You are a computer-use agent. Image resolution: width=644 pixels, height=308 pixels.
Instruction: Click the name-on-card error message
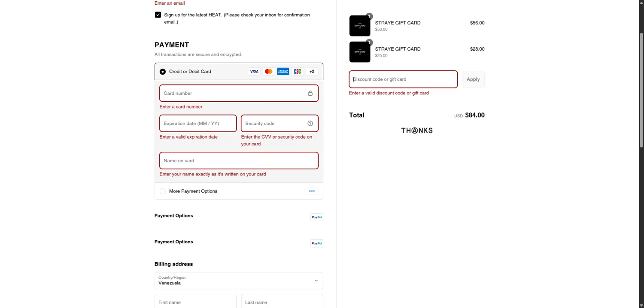click(213, 174)
